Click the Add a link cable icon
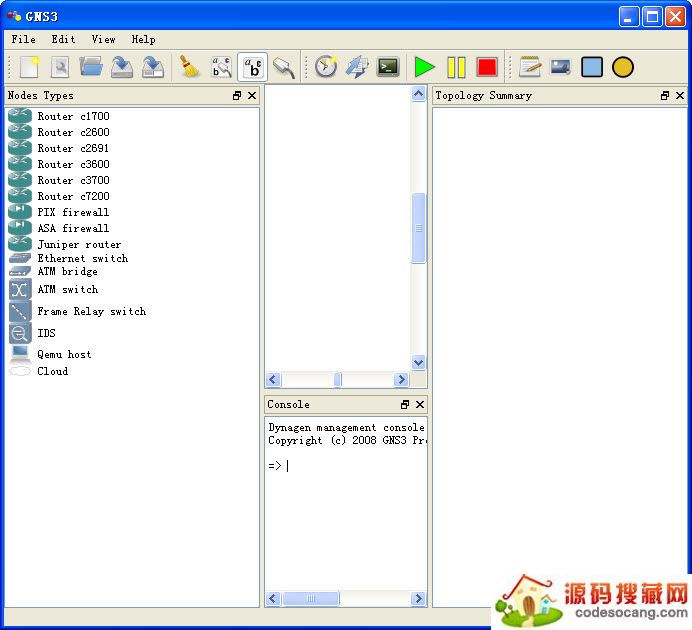Image resolution: width=692 pixels, height=630 pixels. pos(284,67)
